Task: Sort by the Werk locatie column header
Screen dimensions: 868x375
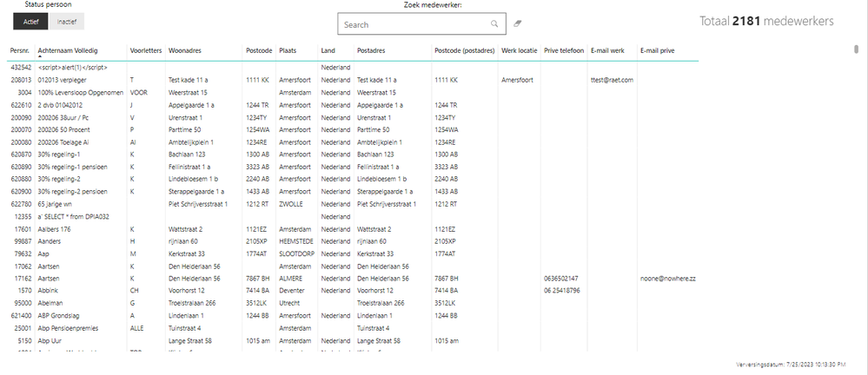Action: [x=520, y=50]
